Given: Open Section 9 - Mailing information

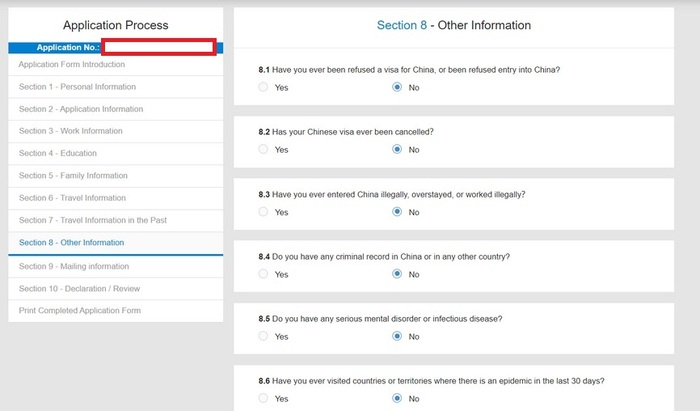Looking at the screenshot, I should click(74, 266).
